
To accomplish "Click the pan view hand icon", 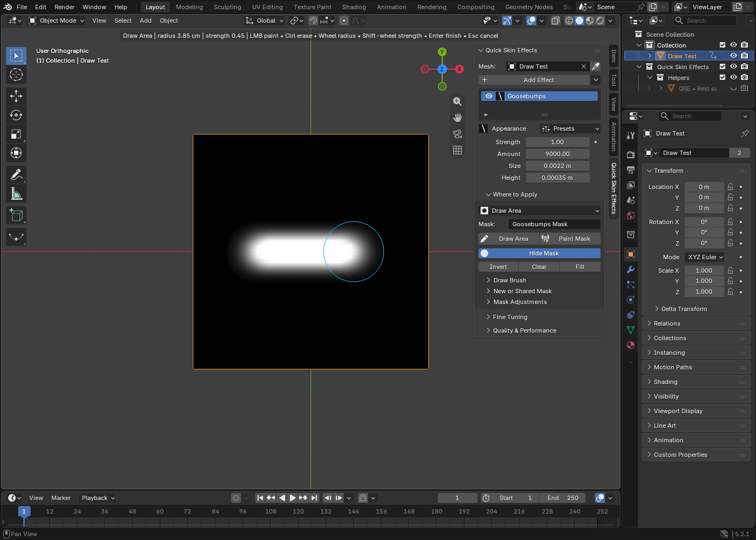I will [x=457, y=118].
